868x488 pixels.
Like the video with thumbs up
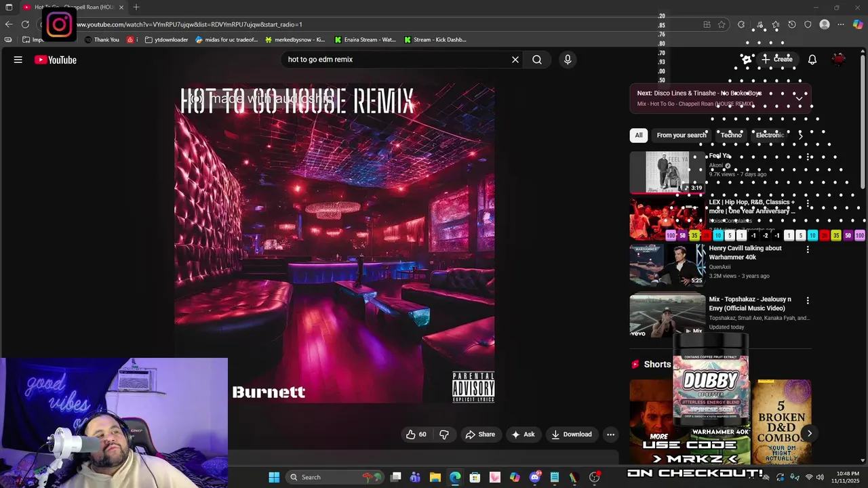coord(416,434)
